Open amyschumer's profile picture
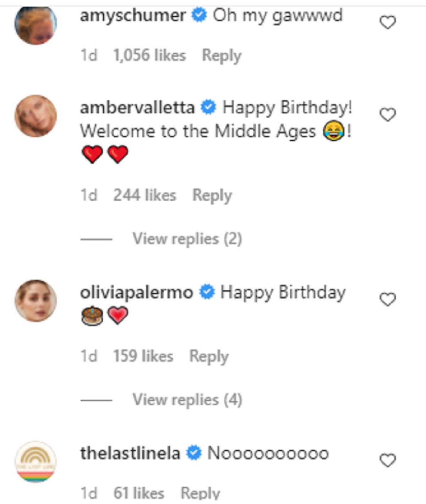 [35, 24]
